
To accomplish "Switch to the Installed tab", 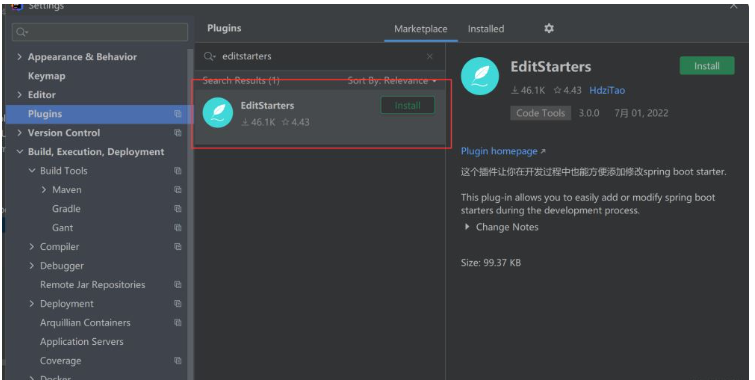I will coord(486,29).
